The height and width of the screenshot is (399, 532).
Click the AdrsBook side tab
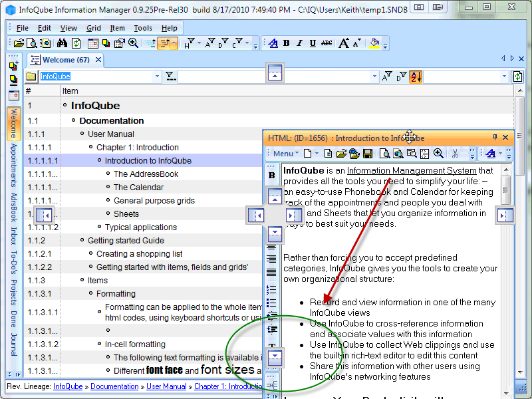pyautogui.click(x=13, y=207)
